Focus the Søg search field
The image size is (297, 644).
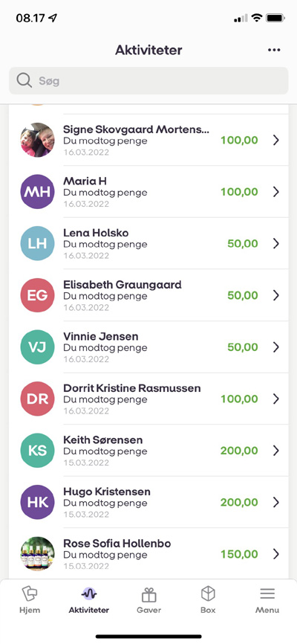point(148,81)
